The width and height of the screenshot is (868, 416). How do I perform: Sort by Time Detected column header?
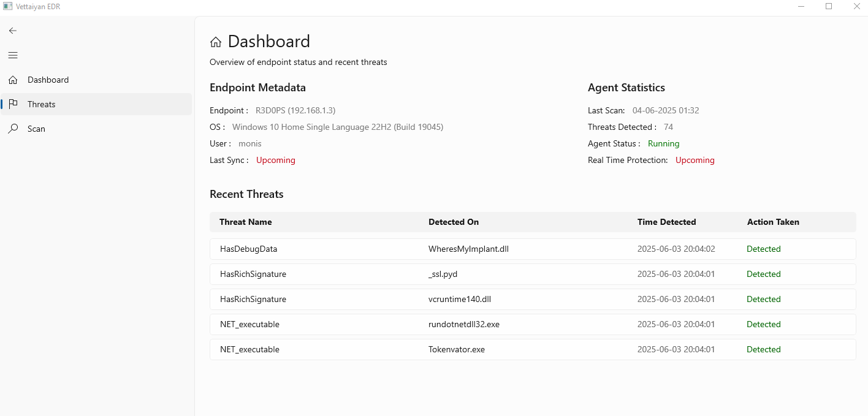pos(666,222)
